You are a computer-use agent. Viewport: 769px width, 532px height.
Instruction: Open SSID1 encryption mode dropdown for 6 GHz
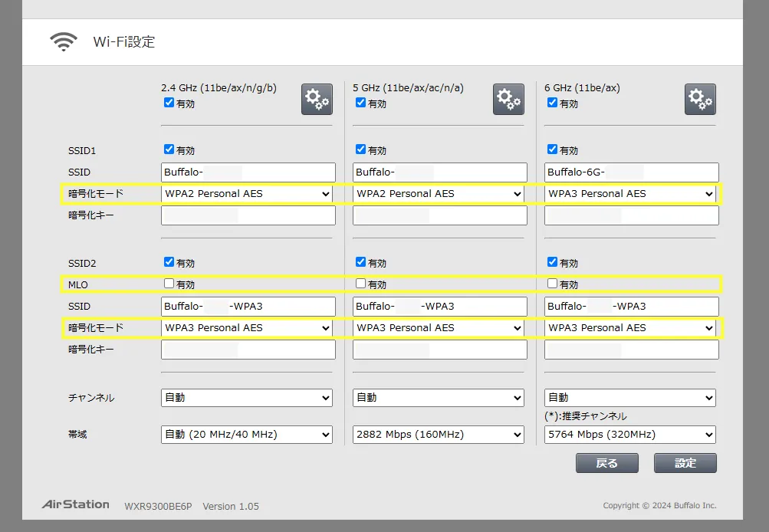[x=630, y=194]
